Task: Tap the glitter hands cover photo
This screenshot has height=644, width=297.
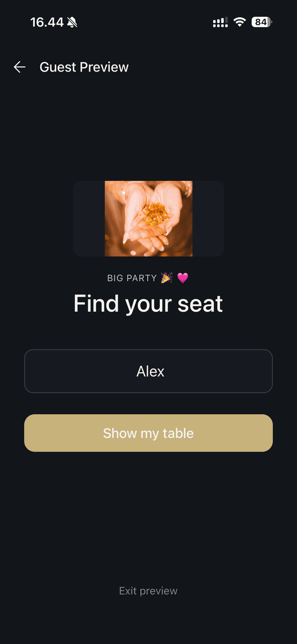Action: [148, 218]
